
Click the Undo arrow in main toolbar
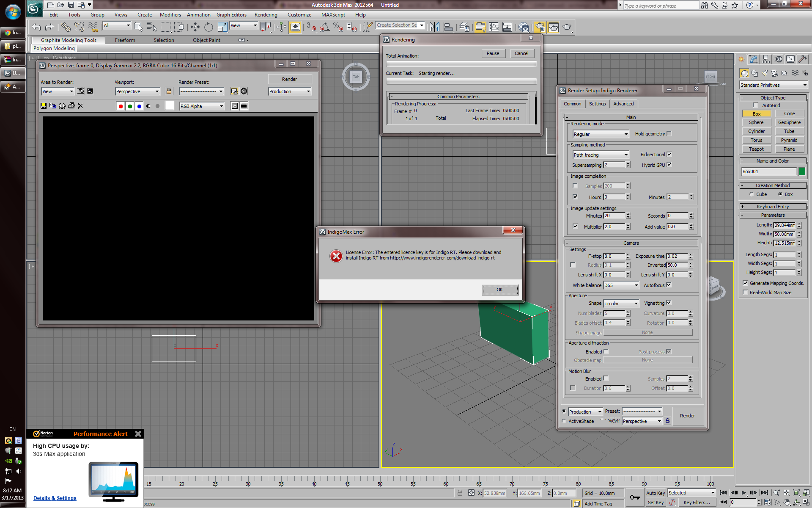tap(36, 27)
